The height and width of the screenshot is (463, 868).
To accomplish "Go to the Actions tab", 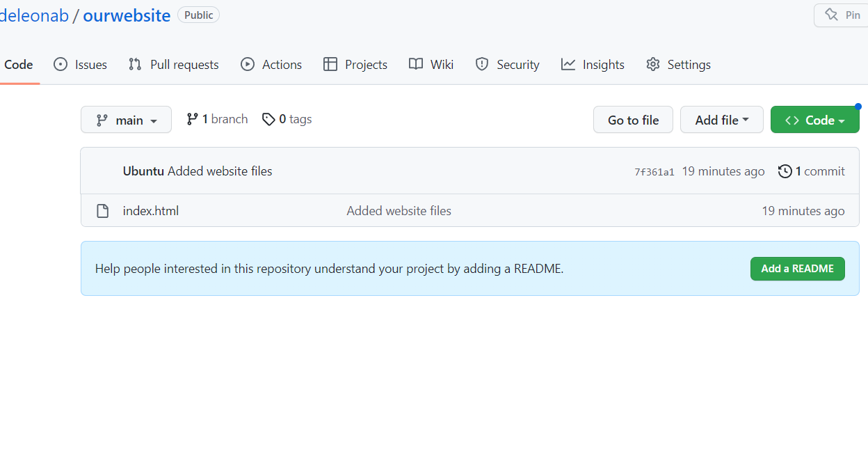I will tap(271, 65).
